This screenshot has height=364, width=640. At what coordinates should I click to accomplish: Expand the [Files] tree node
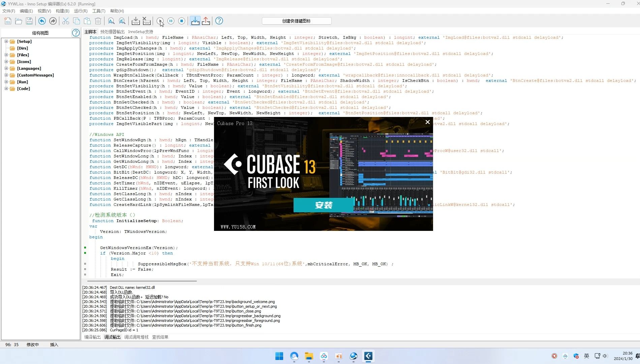pyautogui.click(x=6, y=55)
